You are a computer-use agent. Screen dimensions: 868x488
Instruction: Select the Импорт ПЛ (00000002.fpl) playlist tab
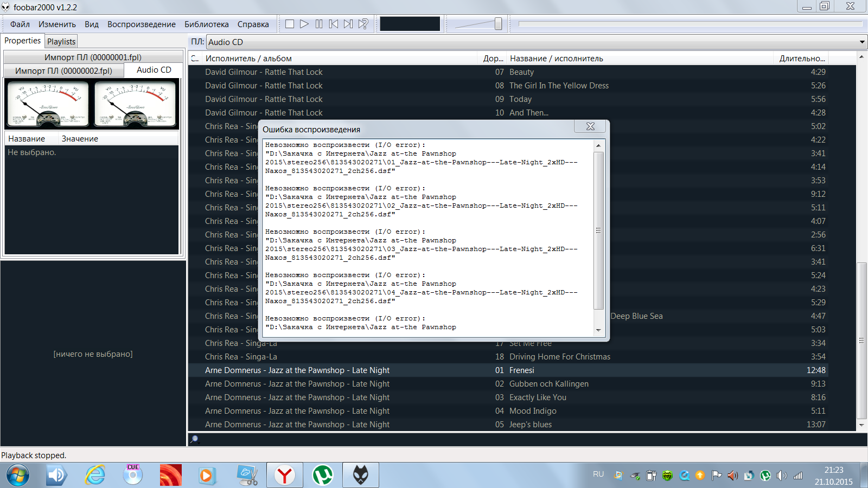point(63,70)
